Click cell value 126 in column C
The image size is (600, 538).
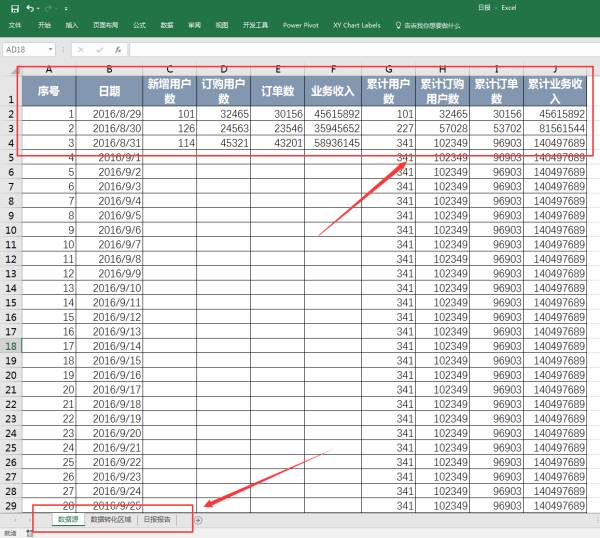tap(170, 128)
